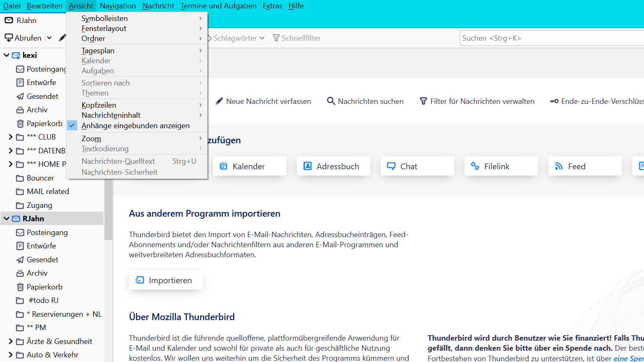Image resolution: width=644 pixels, height=362 pixels.
Task: Open the Ordner submenu
Action: click(137, 39)
